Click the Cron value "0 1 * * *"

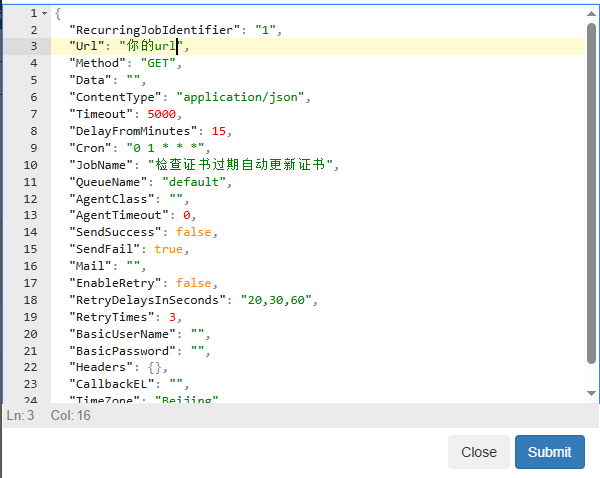(165, 148)
